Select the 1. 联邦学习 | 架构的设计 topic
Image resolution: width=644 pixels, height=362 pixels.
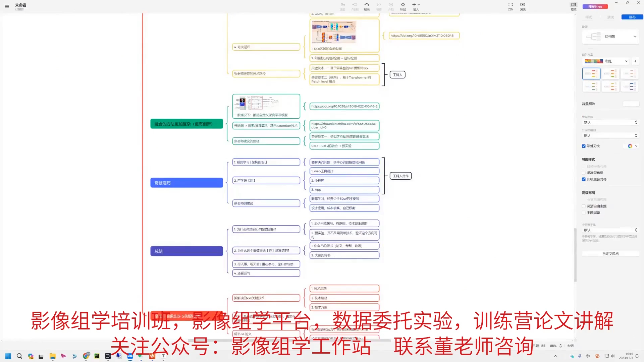pyautogui.click(x=266, y=162)
